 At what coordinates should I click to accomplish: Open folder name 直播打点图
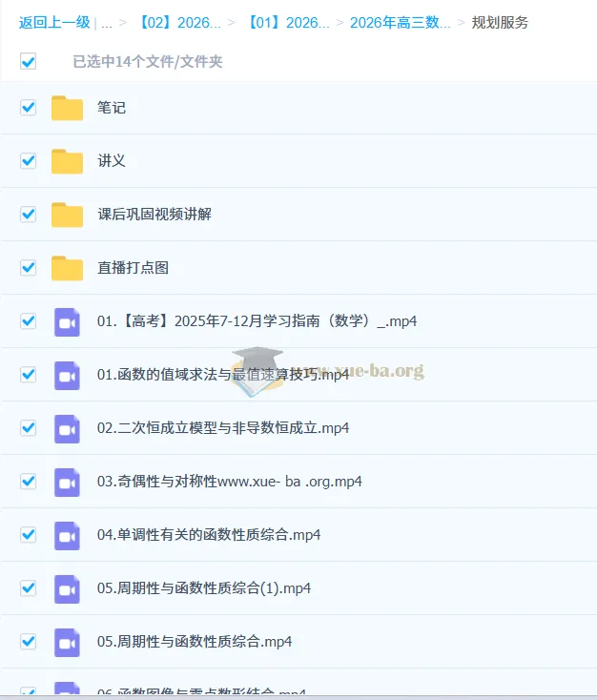click(134, 268)
